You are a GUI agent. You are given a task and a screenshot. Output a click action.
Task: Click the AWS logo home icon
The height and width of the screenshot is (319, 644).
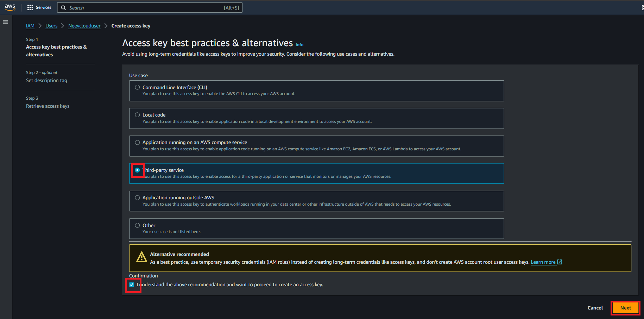[10, 7]
